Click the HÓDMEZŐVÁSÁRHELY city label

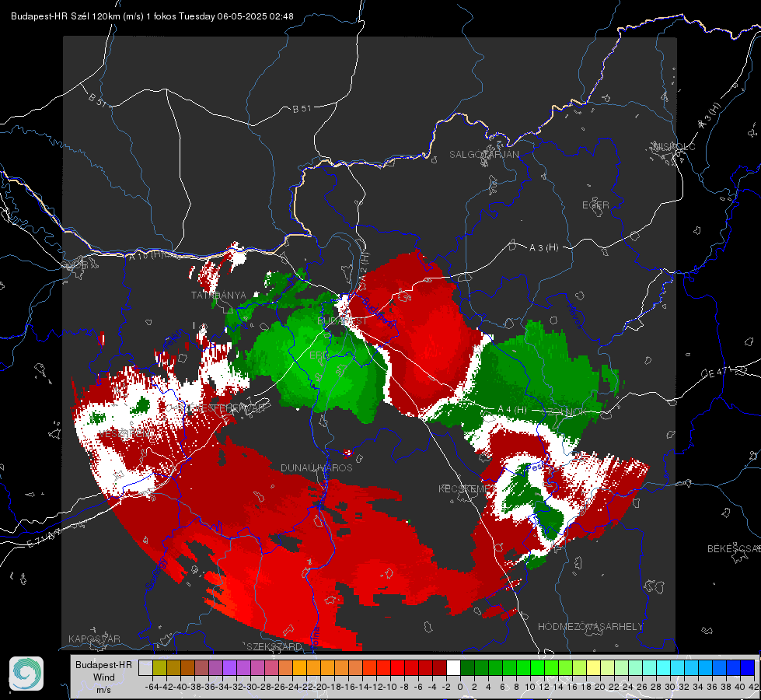[x=590, y=627]
